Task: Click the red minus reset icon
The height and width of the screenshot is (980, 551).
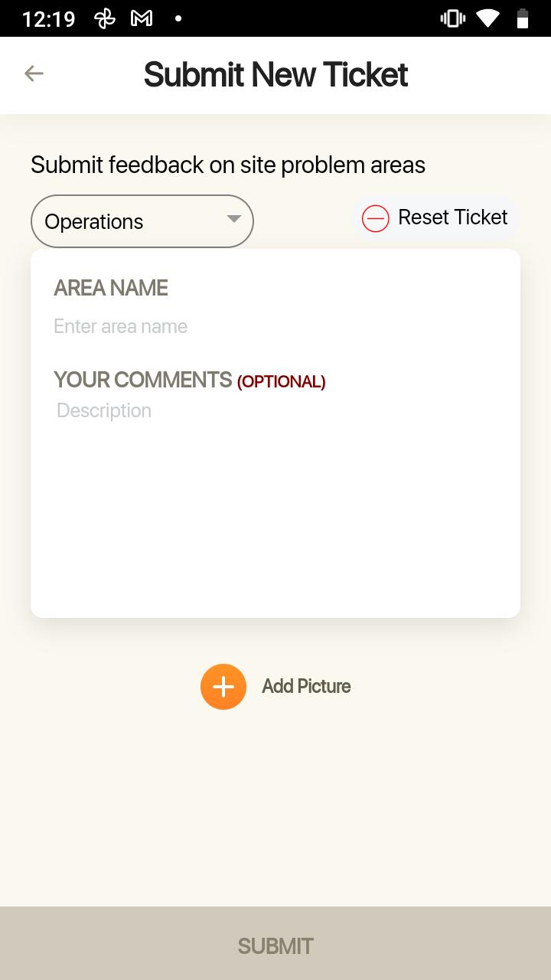Action: click(376, 218)
